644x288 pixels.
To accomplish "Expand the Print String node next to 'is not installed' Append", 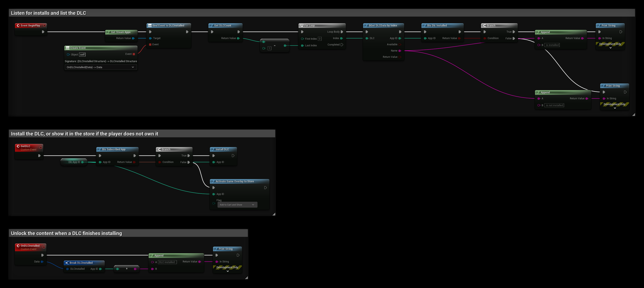I will coord(615,108).
